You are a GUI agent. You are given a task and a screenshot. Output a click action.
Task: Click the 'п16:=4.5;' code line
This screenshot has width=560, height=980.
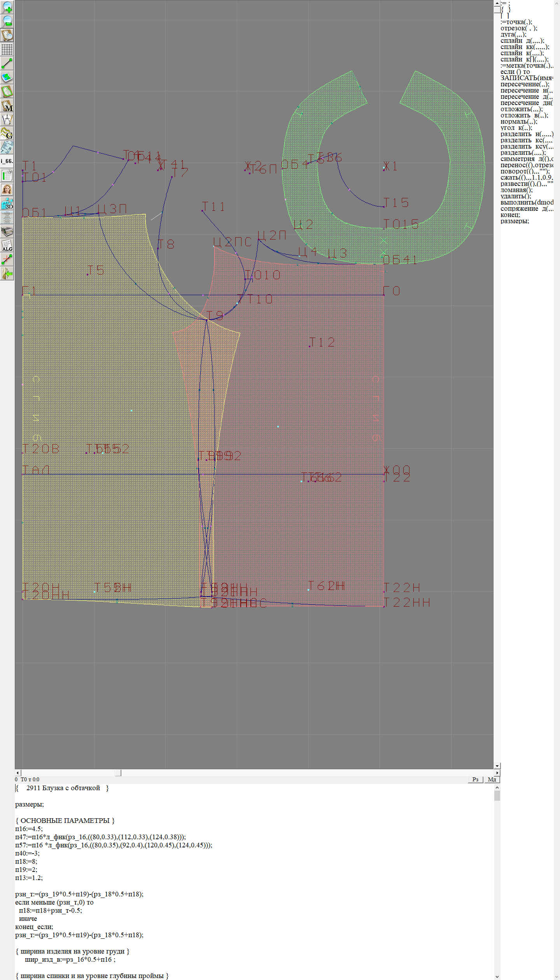tap(29, 829)
